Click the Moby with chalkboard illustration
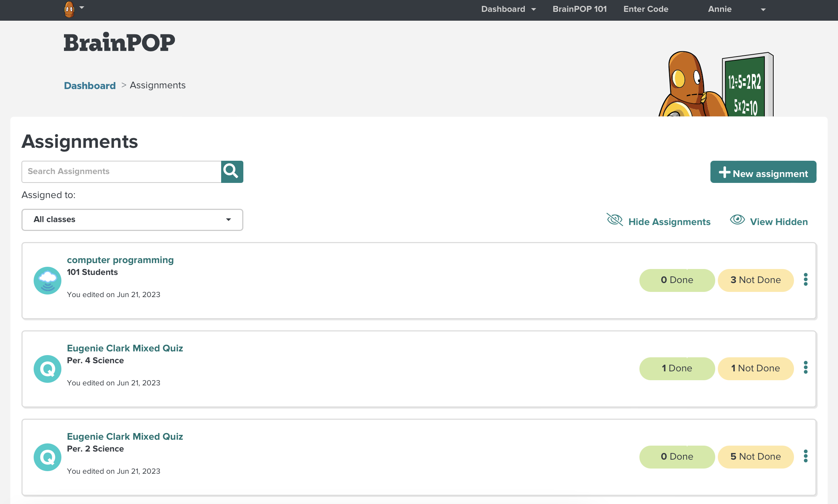This screenshot has height=504, width=838. (716, 84)
